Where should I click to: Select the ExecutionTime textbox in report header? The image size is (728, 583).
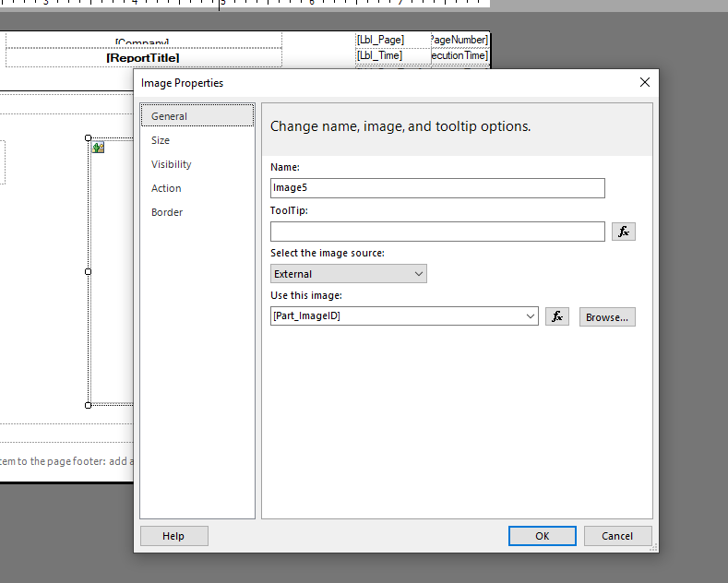459,55
